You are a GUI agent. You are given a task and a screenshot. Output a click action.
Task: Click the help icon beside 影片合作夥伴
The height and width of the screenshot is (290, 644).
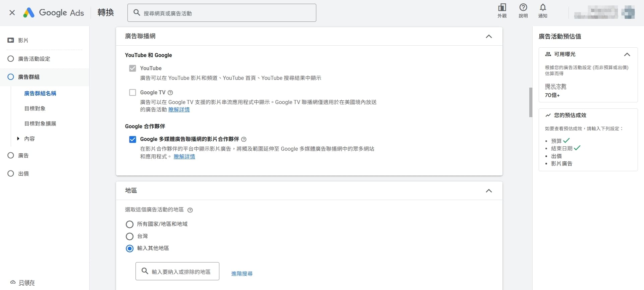pos(244,139)
